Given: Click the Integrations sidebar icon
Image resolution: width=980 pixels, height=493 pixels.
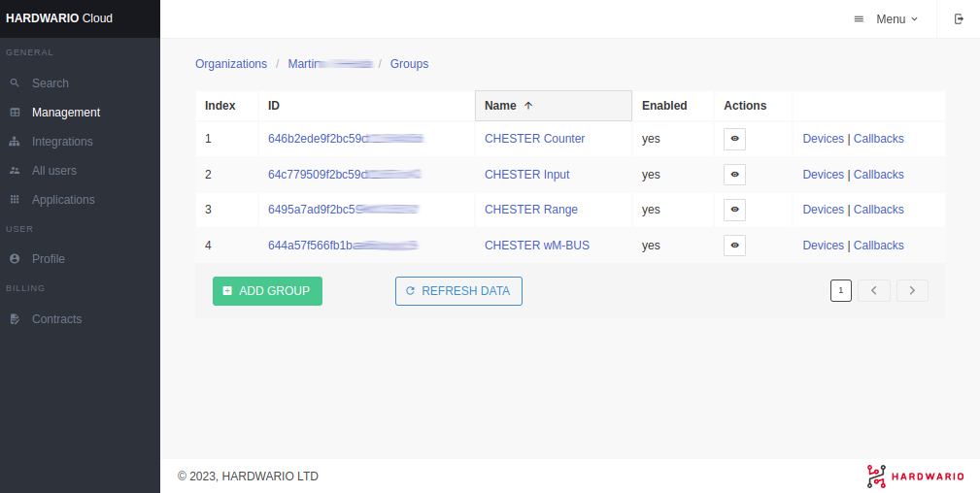Looking at the screenshot, I should click(15, 142).
